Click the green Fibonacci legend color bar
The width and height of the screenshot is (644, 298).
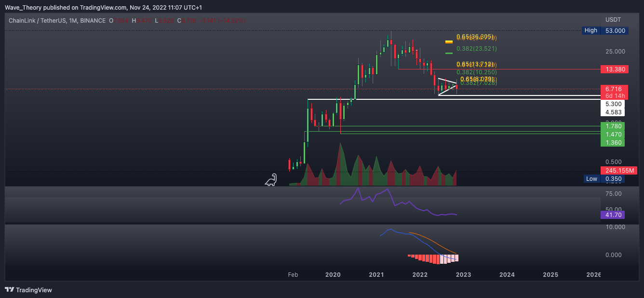(x=449, y=53)
